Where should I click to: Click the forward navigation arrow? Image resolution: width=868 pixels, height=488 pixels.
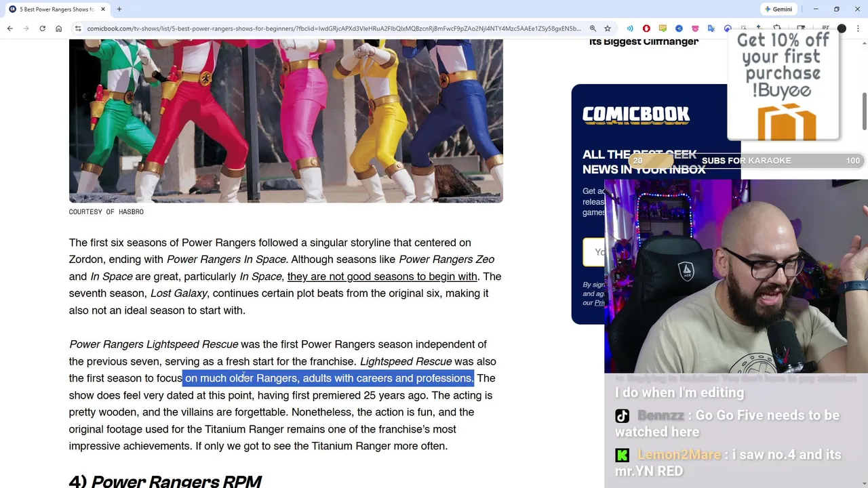coord(26,28)
